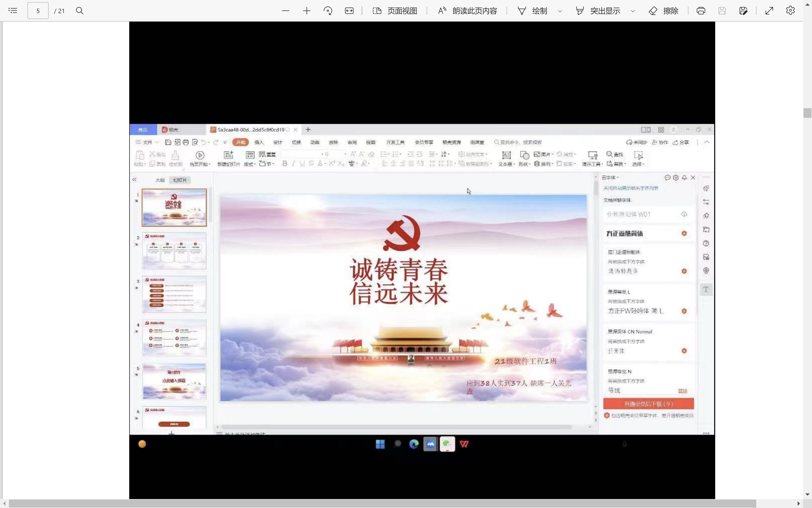Open the 形状 shapes dropdown
Screen dimensions: 812x508
524,159
